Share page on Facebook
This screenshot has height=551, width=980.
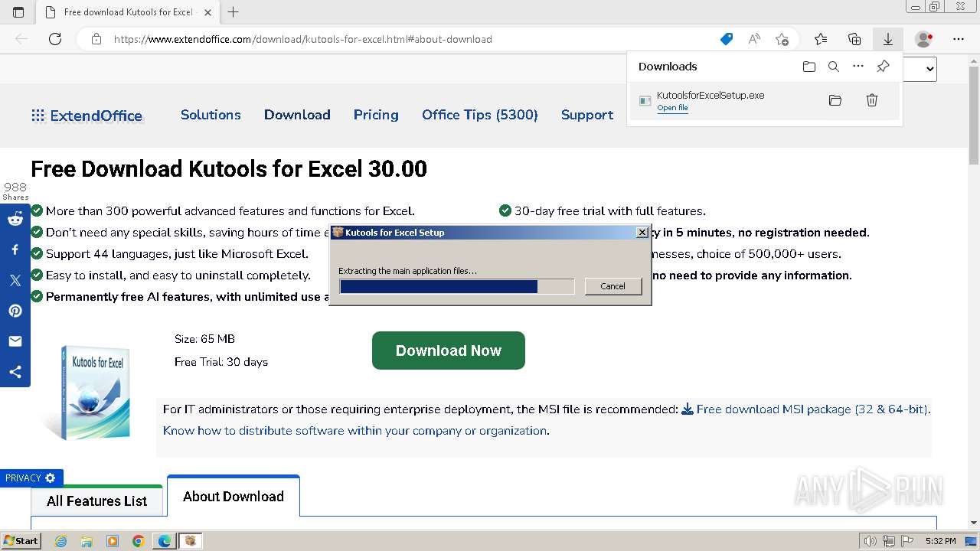tap(15, 249)
